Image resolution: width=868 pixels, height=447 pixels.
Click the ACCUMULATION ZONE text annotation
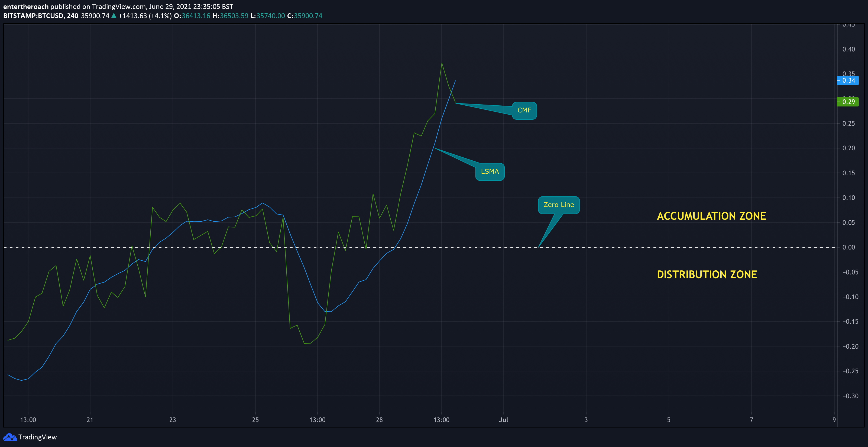click(711, 216)
